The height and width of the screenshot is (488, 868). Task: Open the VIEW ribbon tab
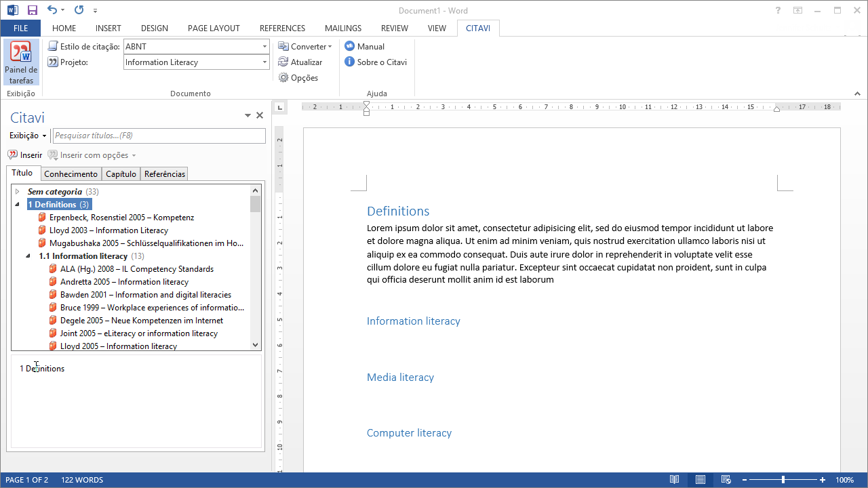[437, 28]
